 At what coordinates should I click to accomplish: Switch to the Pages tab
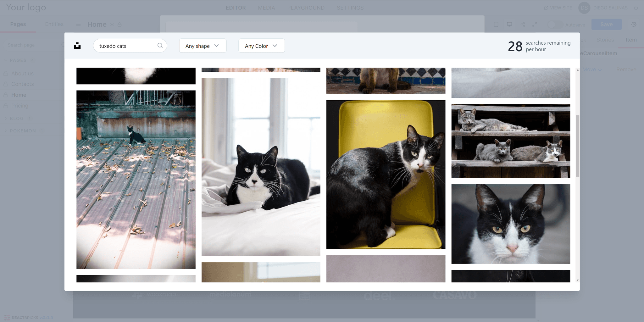click(x=18, y=24)
